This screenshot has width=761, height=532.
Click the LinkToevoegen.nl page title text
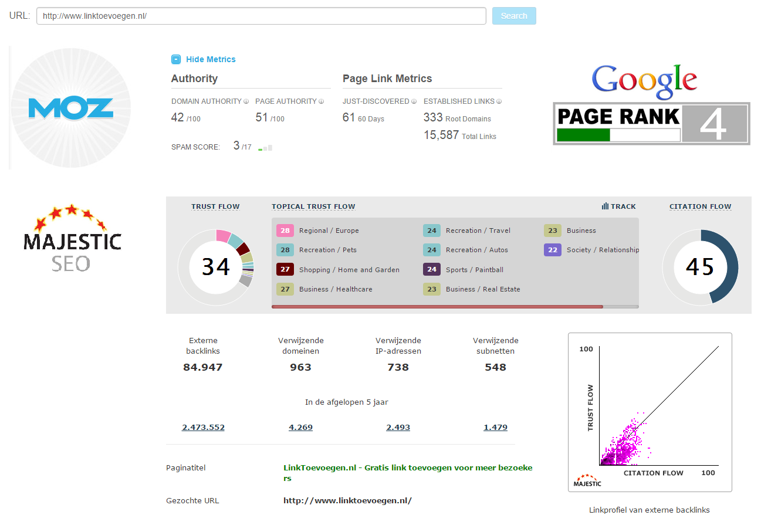coord(408,473)
